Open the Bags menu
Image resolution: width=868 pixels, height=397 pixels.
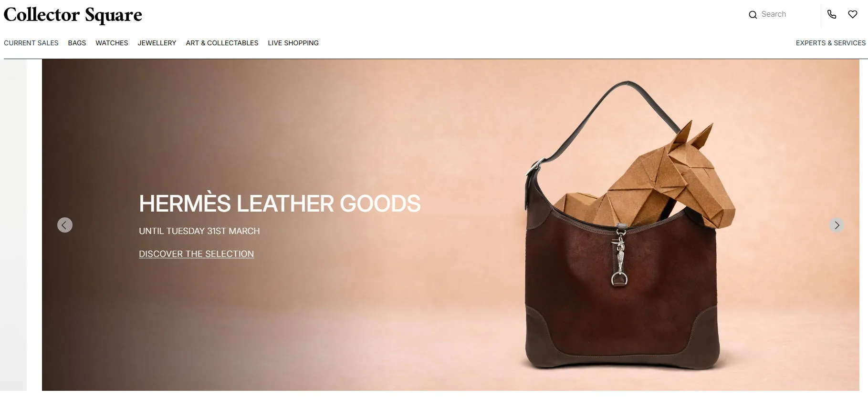(77, 43)
